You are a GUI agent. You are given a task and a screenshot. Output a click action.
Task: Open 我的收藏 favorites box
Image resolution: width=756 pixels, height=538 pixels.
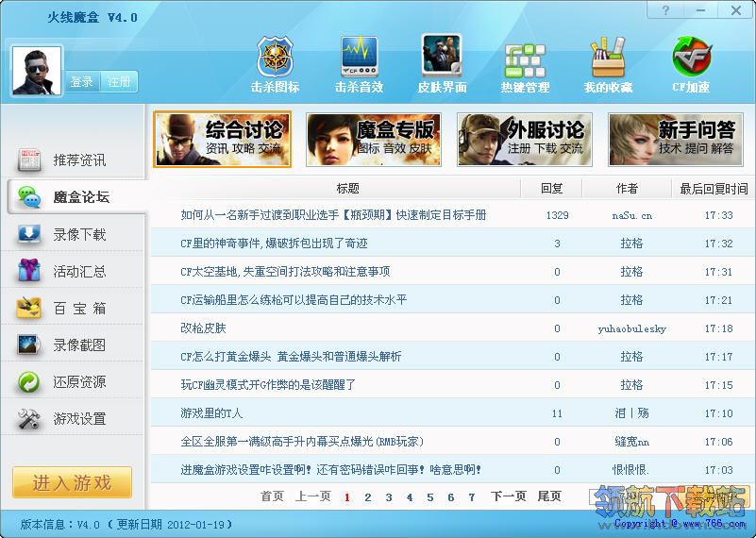(608, 65)
